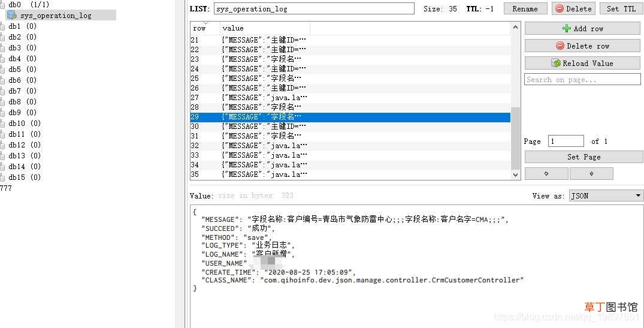Screen dimensions: 644x328
Task: Click highlighted row 29 in the list
Action: click(350, 117)
